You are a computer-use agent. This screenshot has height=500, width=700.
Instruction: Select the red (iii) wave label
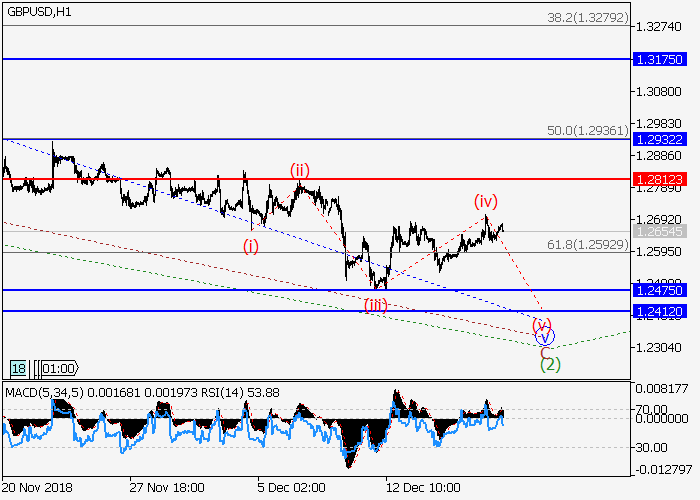pyautogui.click(x=375, y=305)
